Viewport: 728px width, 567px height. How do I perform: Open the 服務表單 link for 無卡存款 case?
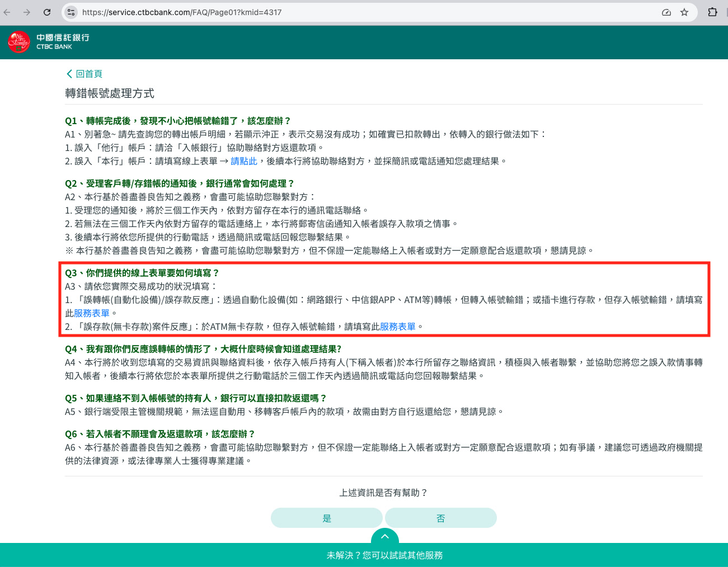(398, 327)
